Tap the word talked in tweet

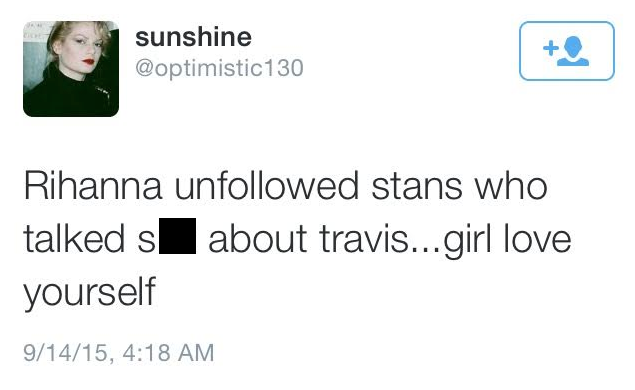pos(74,238)
